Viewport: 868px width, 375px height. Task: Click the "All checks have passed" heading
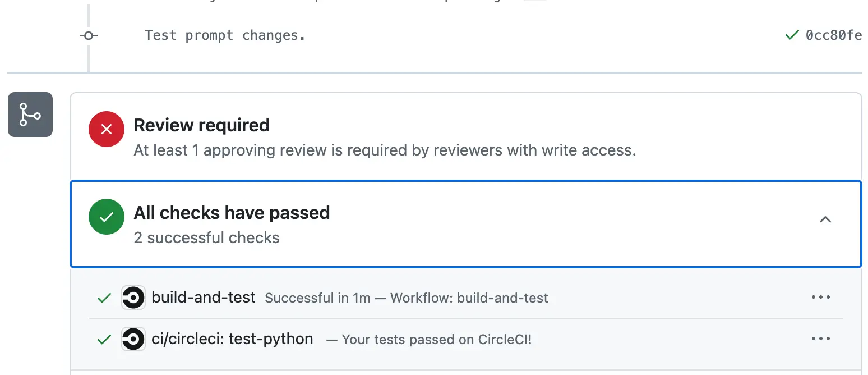[x=232, y=213]
